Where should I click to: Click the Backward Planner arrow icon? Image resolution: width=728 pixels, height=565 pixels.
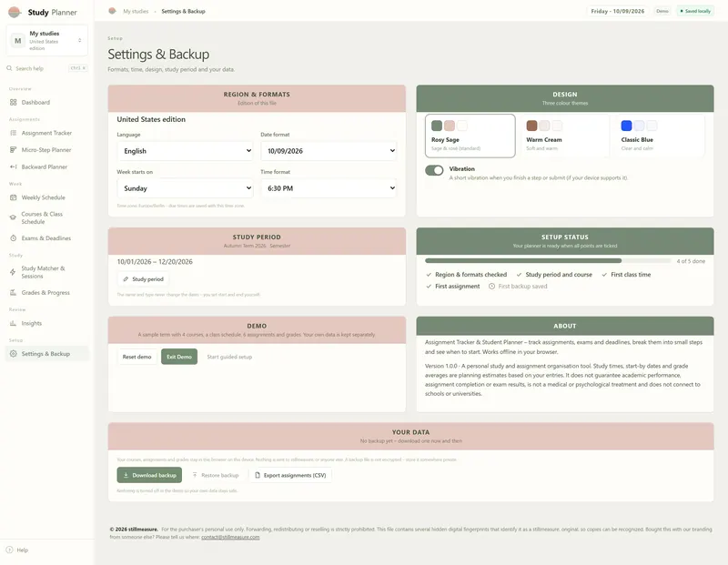13,166
